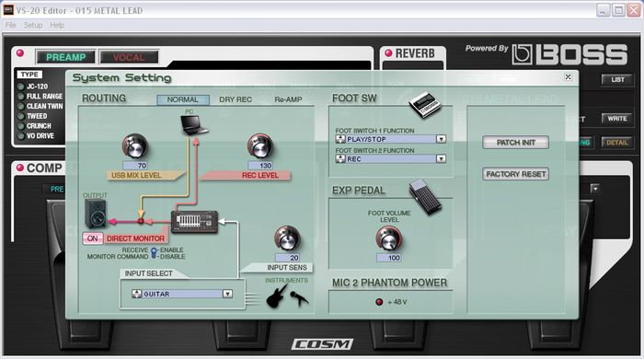Click the USB MIX LEVEL value 70
The width and height of the screenshot is (644, 359).
(x=135, y=166)
